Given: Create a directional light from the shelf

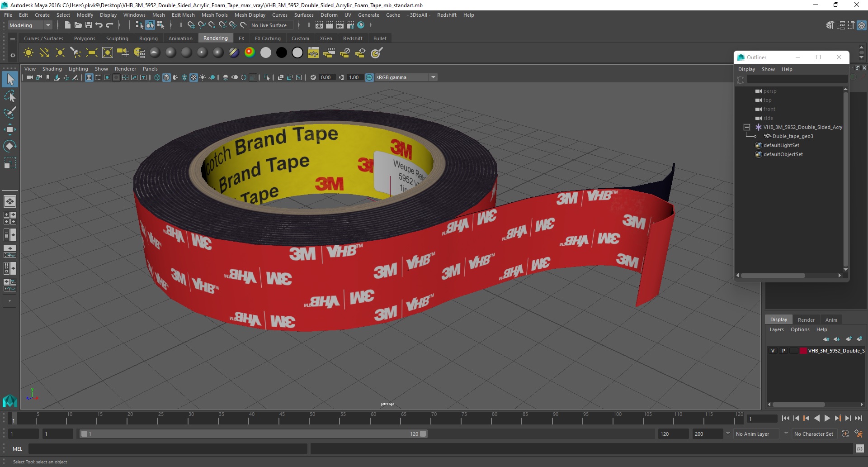Looking at the screenshot, I should coord(44,53).
